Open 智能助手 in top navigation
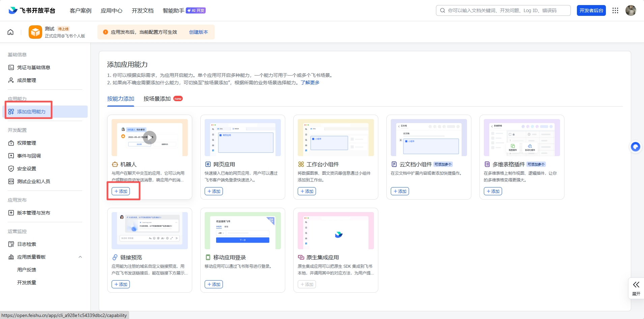The width and height of the screenshot is (644, 319). pos(174,10)
